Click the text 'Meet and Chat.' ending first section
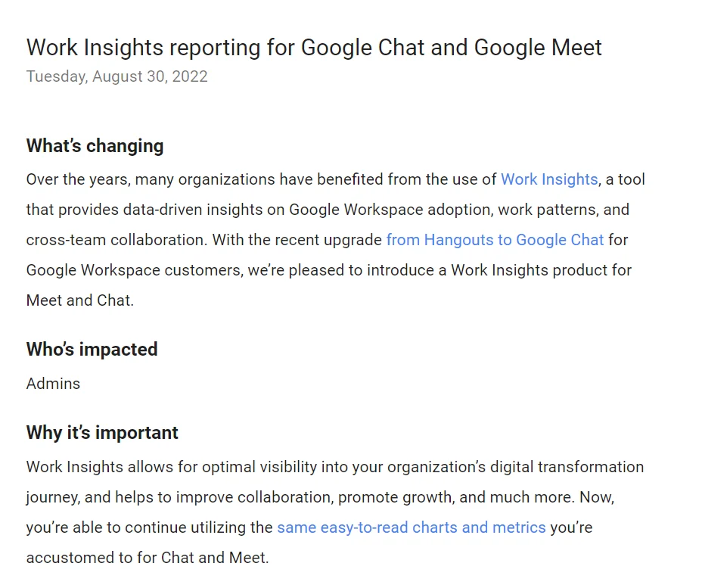Viewport: 702px width, 588px height. (x=79, y=300)
